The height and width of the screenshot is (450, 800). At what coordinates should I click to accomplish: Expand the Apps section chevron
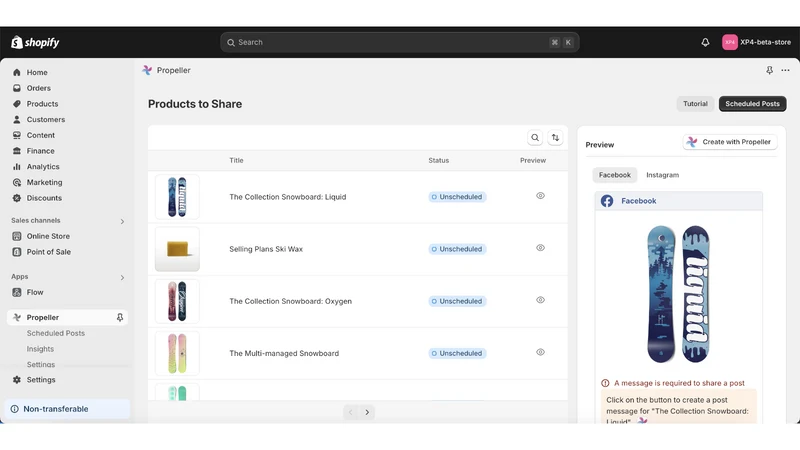pyautogui.click(x=122, y=278)
